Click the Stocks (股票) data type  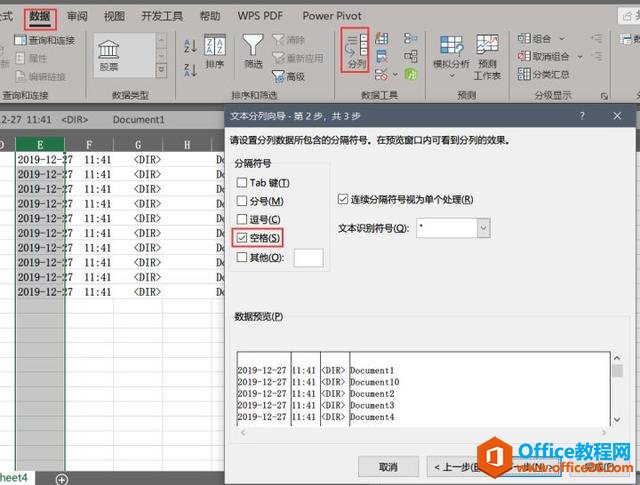[109, 56]
